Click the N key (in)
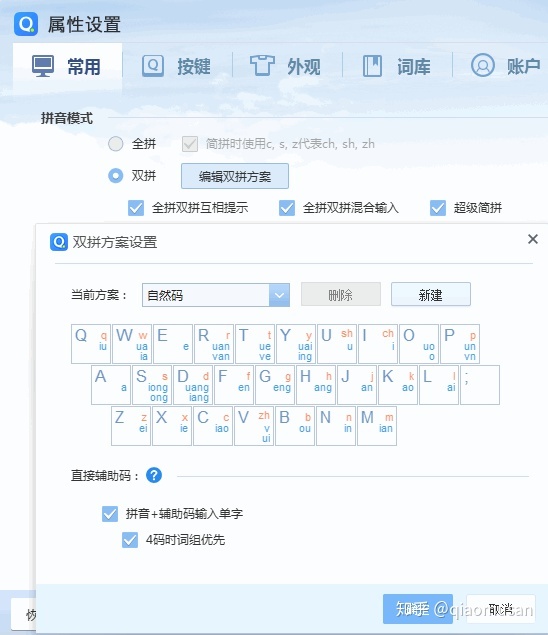 coord(336,426)
